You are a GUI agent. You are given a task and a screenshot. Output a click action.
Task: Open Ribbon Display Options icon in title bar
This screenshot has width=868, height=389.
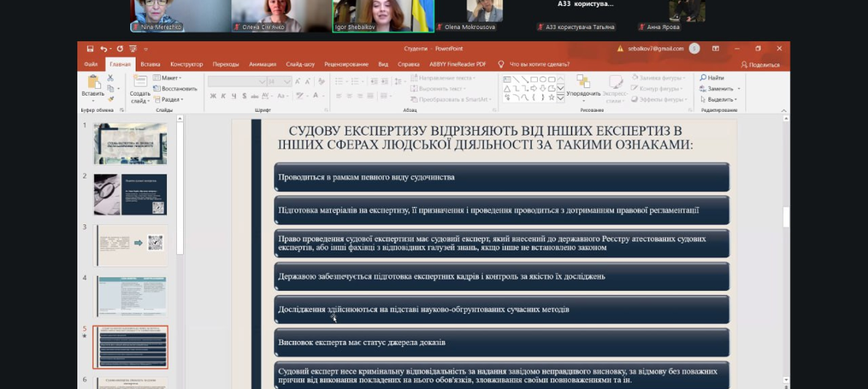click(x=716, y=49)
